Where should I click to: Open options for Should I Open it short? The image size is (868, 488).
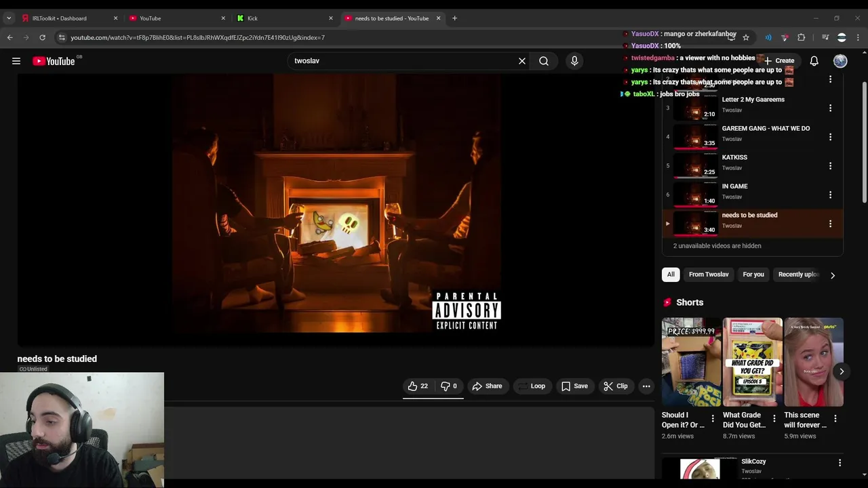[713, 419]
